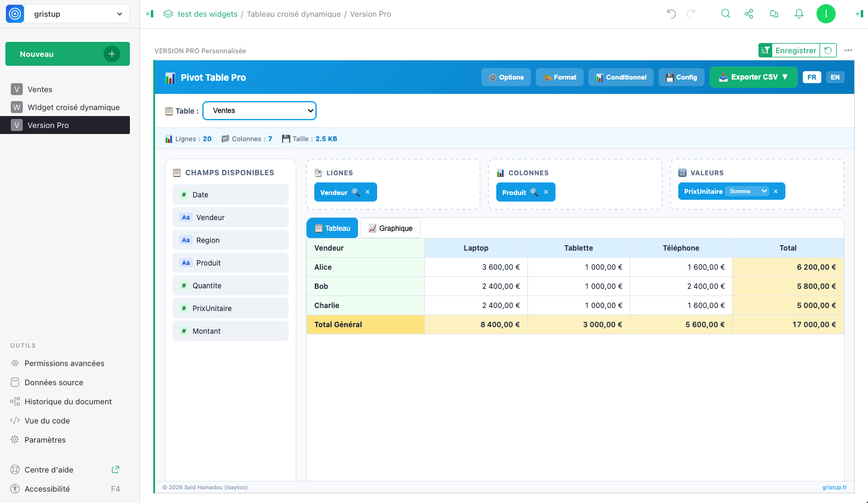The width and height of the screenshot is (868, 503).
Task: Remove Produit from columns with its x
Action: [546, 192]
